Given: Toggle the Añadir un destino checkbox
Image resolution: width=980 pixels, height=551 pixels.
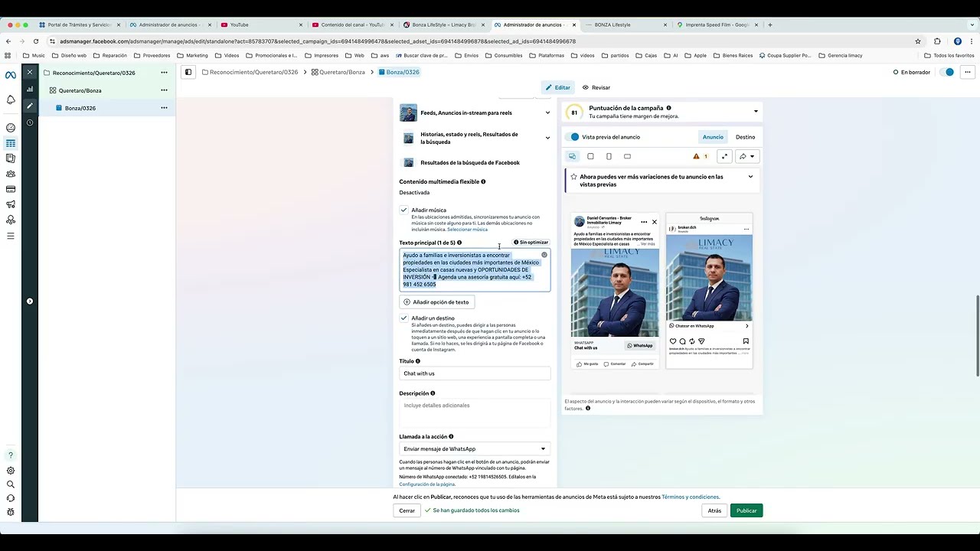Looking at the screenshot, I should 403,318.
